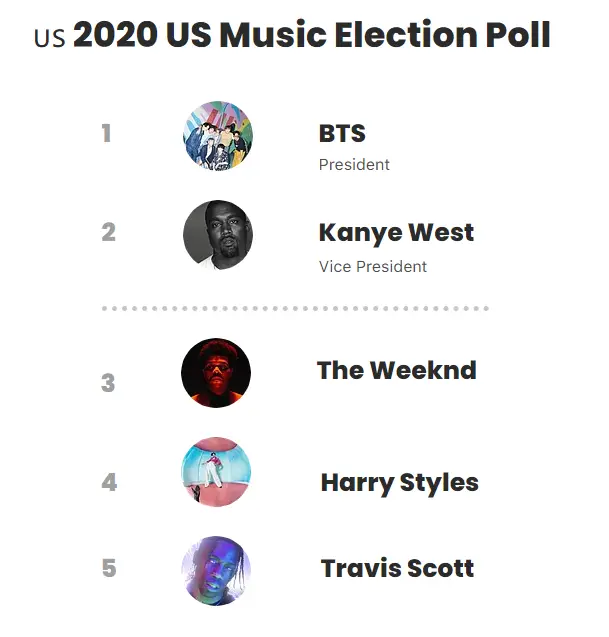Click the album art avatar beside Harry Styles
The width and height of the screenshot is (609, 637).
tap(216, 472)
